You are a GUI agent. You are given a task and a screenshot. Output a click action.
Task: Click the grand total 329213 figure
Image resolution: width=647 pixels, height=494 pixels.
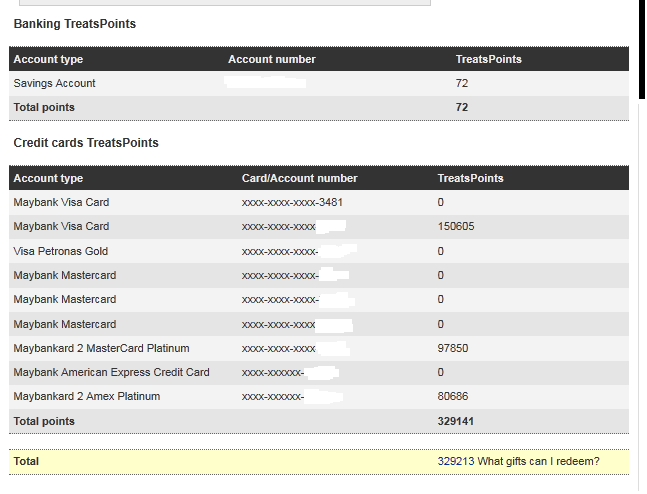point(456,461)
